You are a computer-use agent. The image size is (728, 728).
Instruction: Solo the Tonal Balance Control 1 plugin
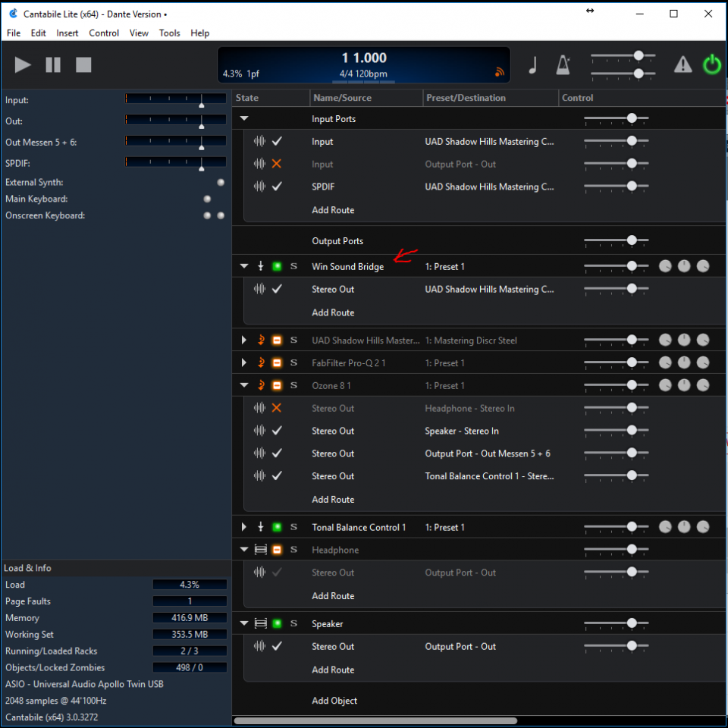[293, 527]
